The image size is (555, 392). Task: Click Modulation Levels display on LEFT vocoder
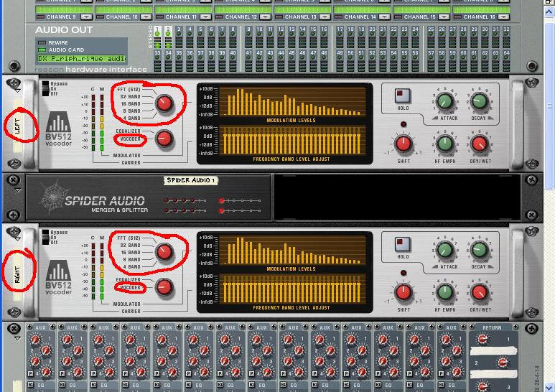tap(292, 101)
